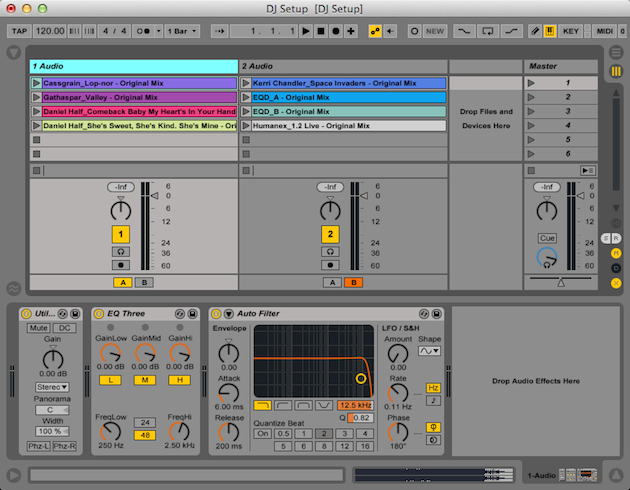Toggle track 2 activator button

coord(330,234)
